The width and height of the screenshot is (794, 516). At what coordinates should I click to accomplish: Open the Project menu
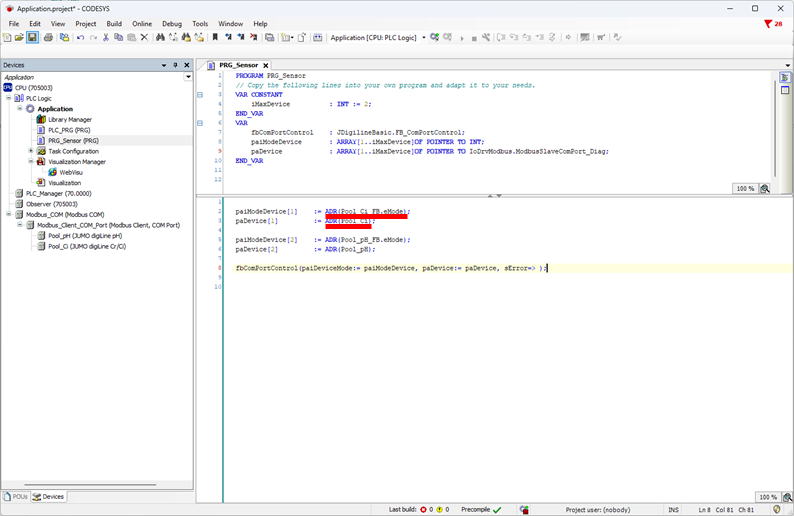pyautogui.click(x=86, y=24)
